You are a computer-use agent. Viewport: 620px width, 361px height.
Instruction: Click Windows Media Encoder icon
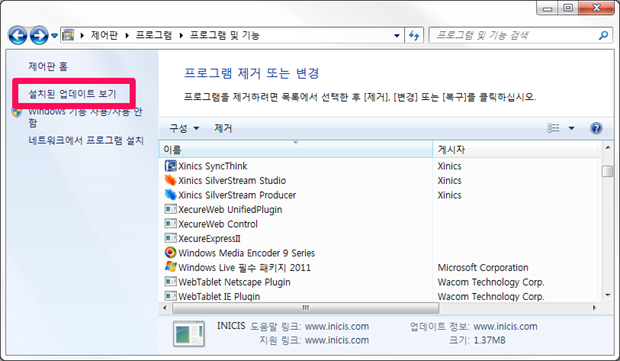pos(170,252)
